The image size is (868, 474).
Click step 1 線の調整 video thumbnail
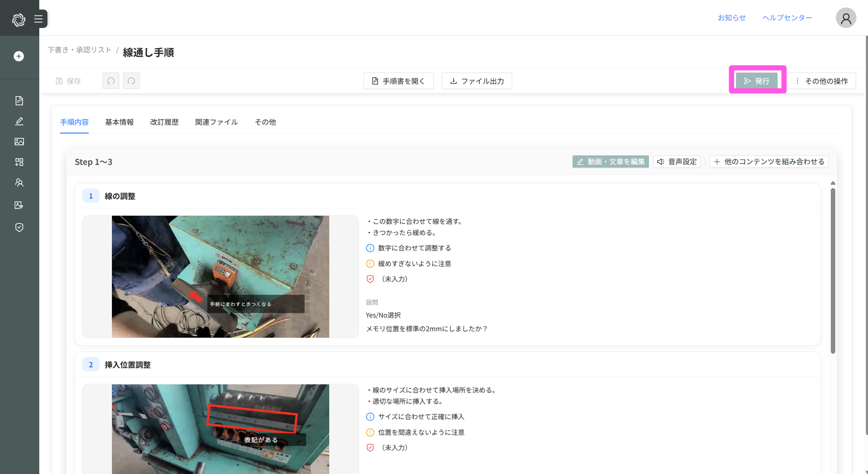(x=220, y=277)
